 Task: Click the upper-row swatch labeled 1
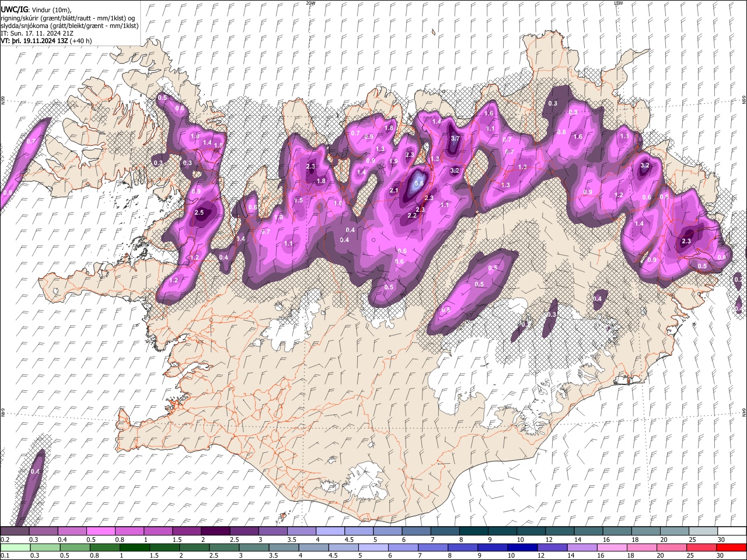click(x=158, y=531)
